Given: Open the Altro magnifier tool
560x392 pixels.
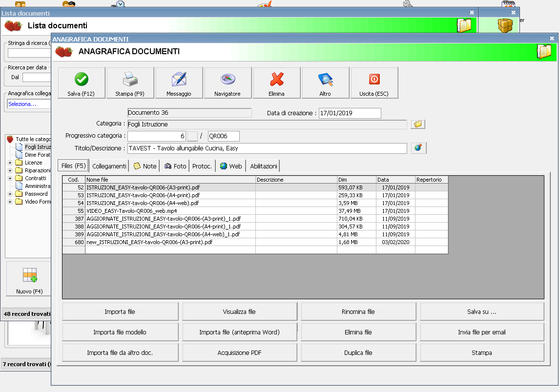Looking at the screenshot, I should 325,83.
